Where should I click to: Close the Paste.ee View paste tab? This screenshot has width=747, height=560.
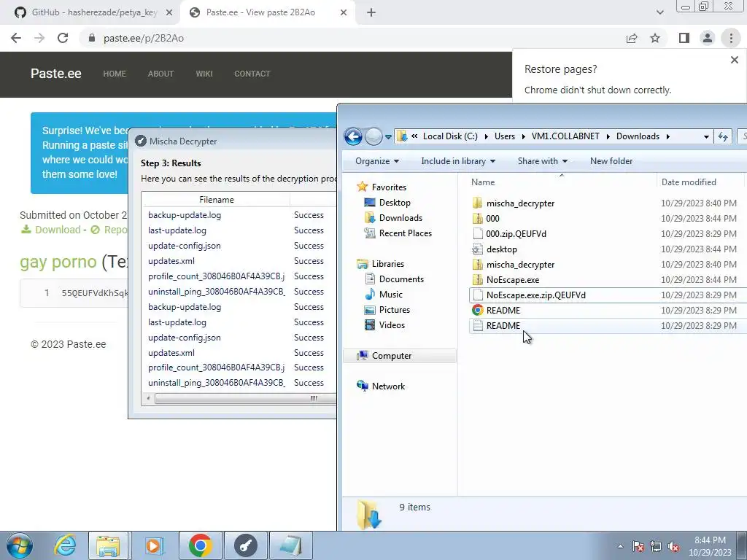tap(344, 13)
